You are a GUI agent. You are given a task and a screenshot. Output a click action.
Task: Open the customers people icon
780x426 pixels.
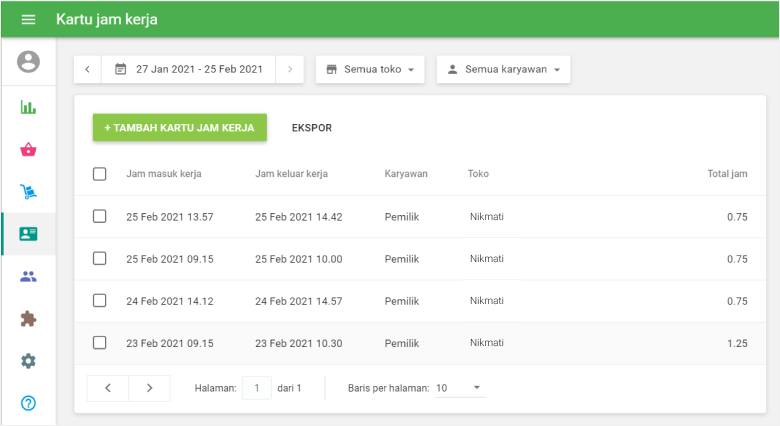click(28, 277)
